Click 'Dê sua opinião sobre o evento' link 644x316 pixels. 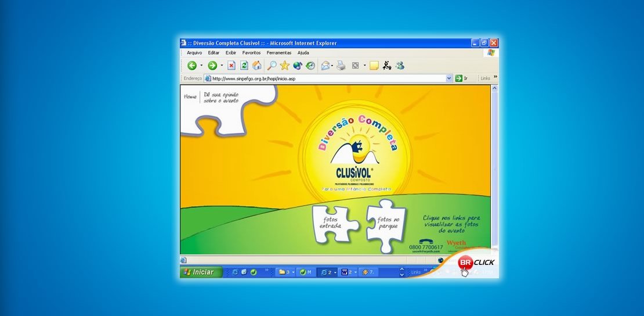(221, 98)
